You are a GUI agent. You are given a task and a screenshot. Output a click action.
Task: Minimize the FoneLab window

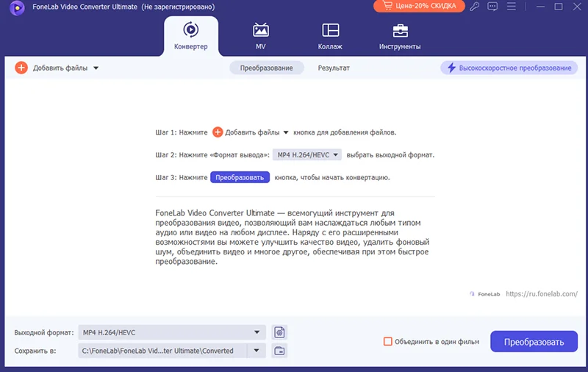pyautogui.click(x=540, y=7)
